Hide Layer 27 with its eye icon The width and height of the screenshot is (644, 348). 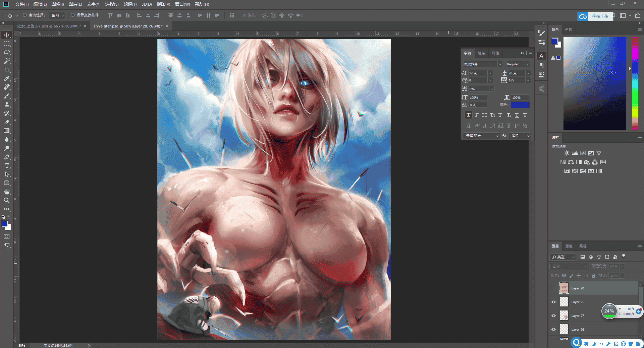click(x=553, y=316)
